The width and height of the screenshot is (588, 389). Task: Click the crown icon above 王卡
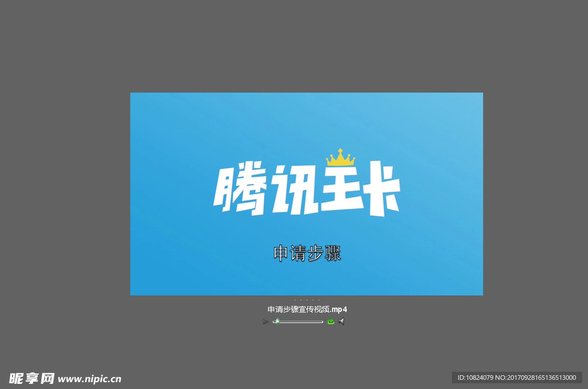[x=339, y=156]
